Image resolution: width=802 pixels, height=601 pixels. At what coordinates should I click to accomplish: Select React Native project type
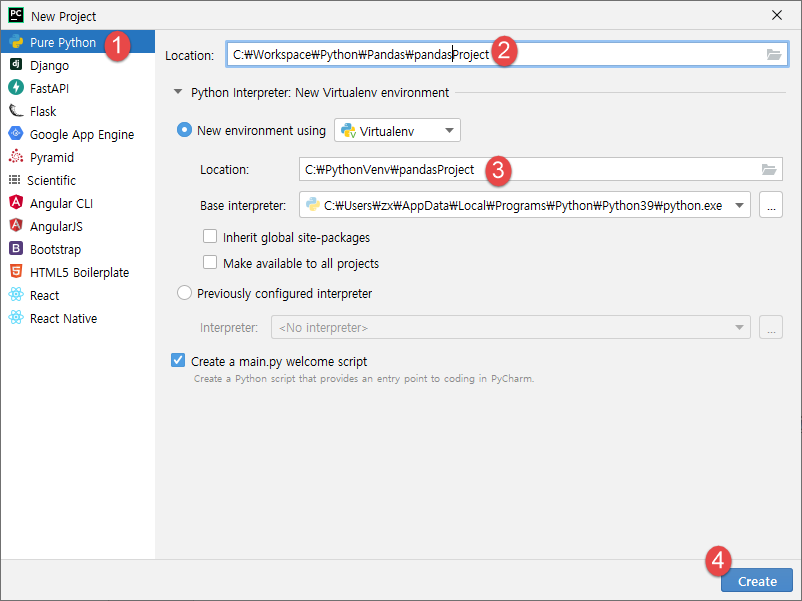coord(78,318)
